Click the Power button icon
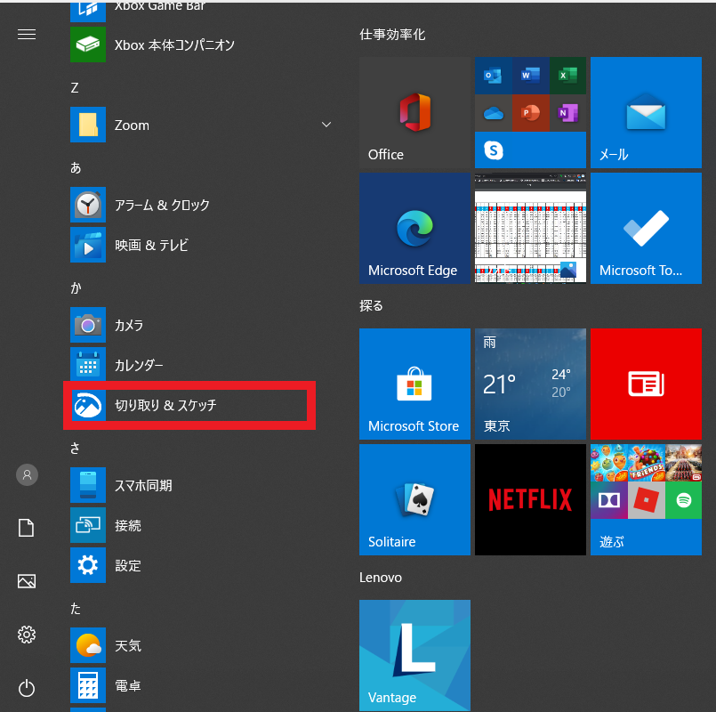The width and height of the screenshot is (716, 712). [26, 688]
